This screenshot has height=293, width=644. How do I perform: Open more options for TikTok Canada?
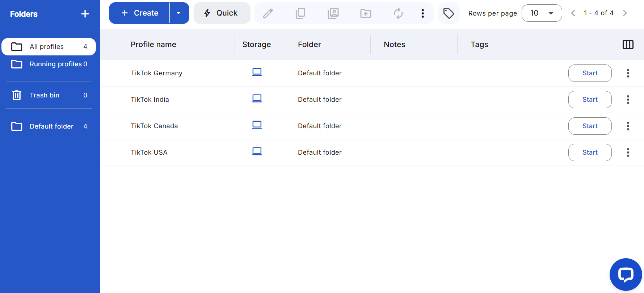pyautogui.click(x=628, y=126)
